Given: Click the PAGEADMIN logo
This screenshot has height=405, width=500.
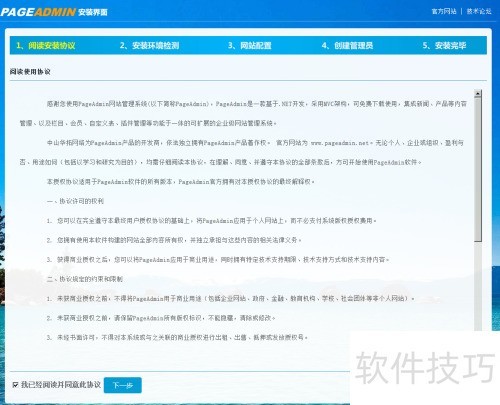Looking at the screenshot, I should point(38,12).
